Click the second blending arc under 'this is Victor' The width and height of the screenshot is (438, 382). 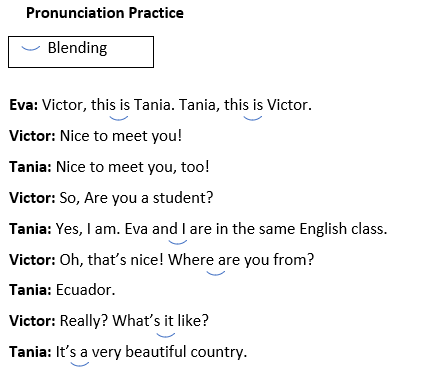click(x=253, y=118)
